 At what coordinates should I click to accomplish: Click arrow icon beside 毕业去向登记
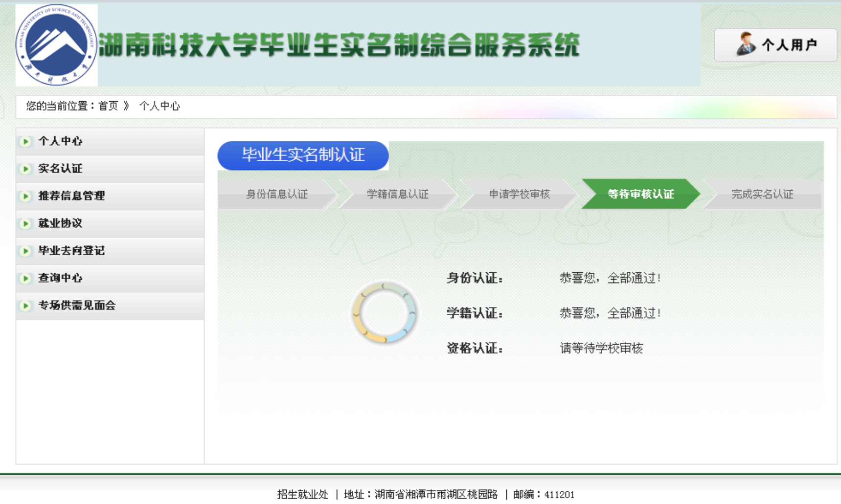[25, 251]
